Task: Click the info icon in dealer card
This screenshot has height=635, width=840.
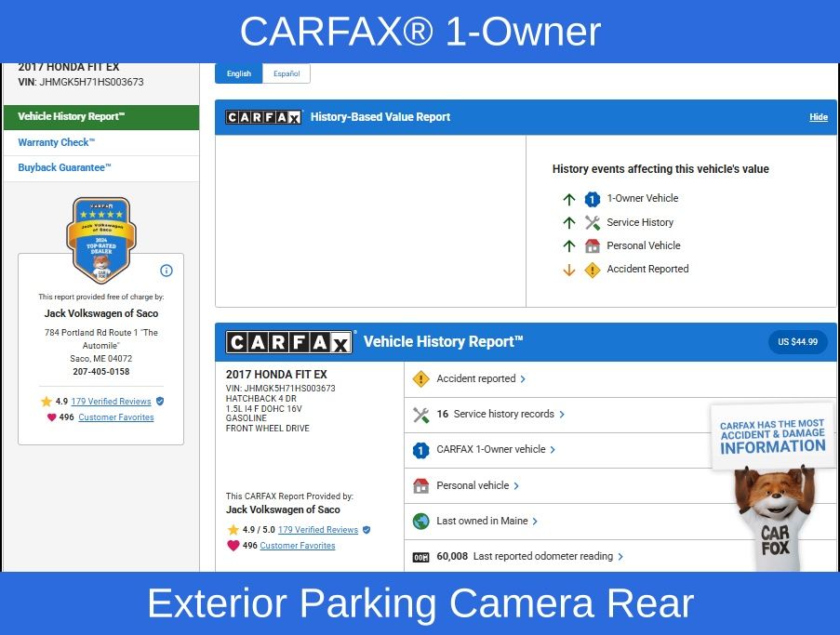Action: pyautogui.click(x=167, y=271)
